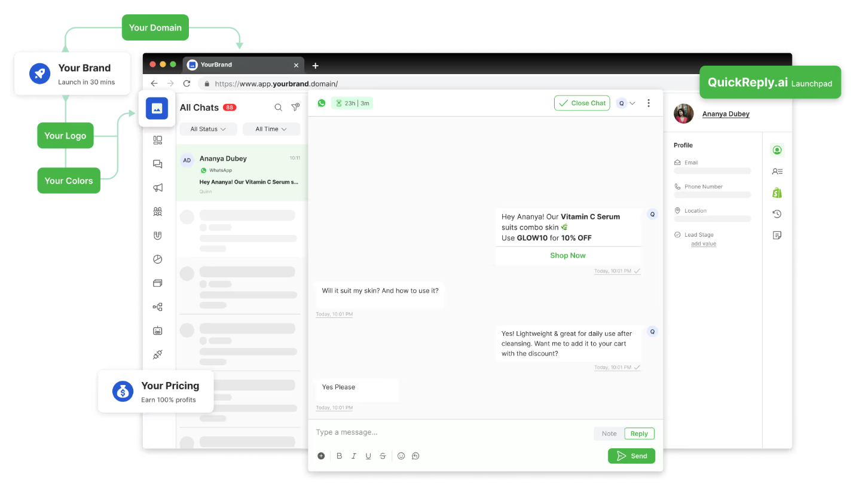Open Ananya Dubey profile name link
Image resolution: width=868 pixels, height=483 pixels.
click(x=726, y=114)
